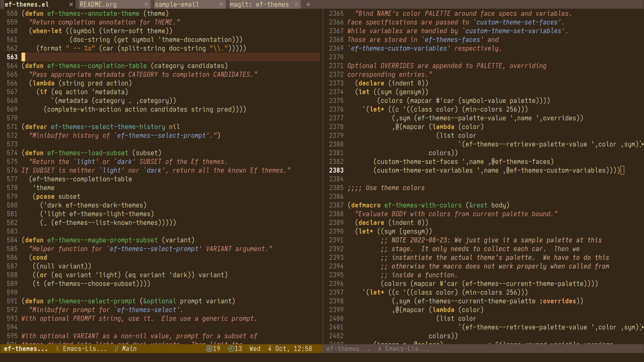Click the date and time in mode line

(x=281, y=349)
